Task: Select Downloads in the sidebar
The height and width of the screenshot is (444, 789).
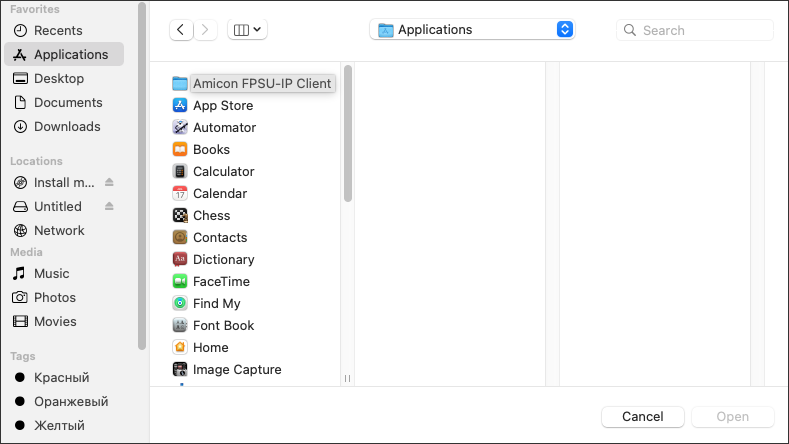Action: point(64,127)
